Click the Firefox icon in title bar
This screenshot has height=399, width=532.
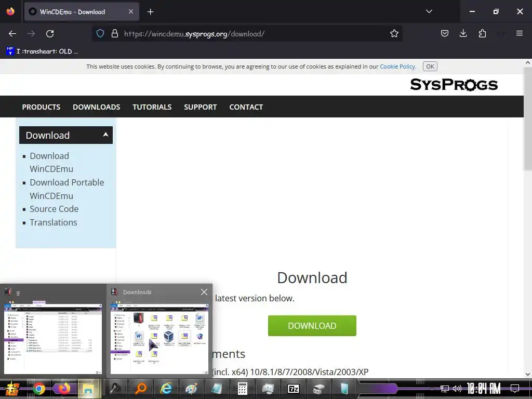click(10, 11)
